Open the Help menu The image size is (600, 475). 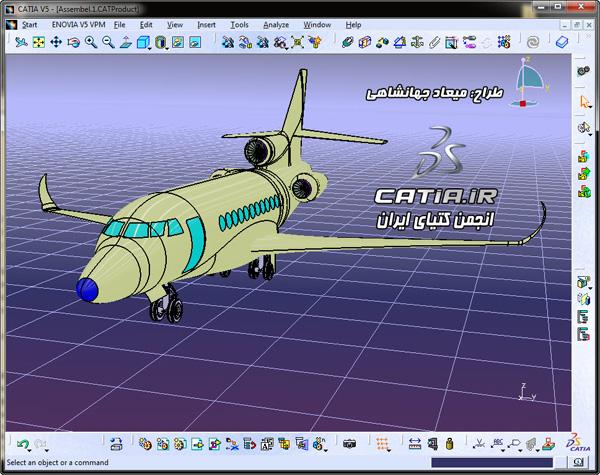(353, 25)
